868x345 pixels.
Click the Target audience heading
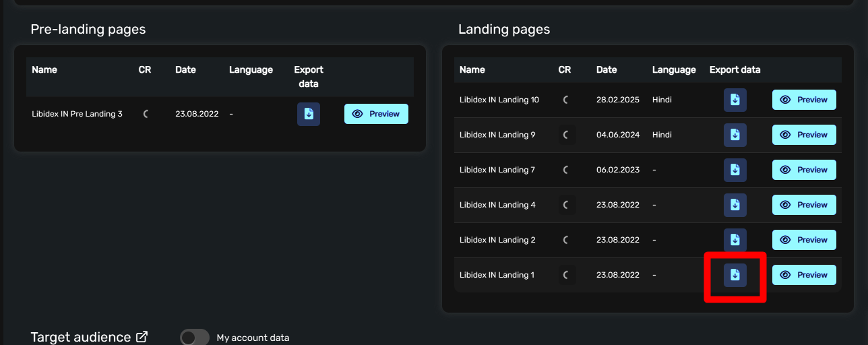[81, 337]
